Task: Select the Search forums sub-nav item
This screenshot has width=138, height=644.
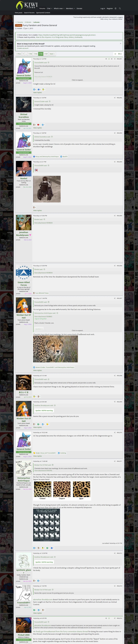Action: click(29, 13)
